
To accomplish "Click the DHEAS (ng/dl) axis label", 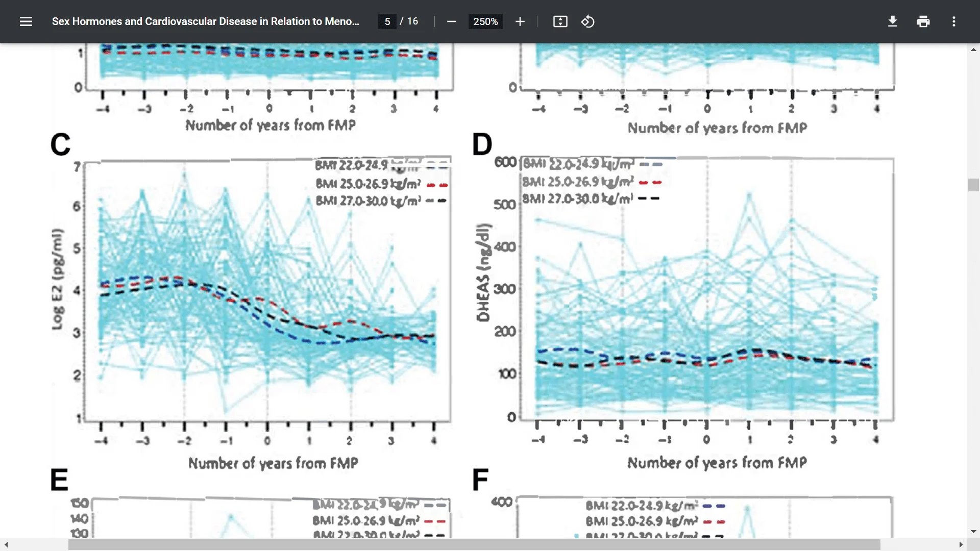I will point(483,272).
